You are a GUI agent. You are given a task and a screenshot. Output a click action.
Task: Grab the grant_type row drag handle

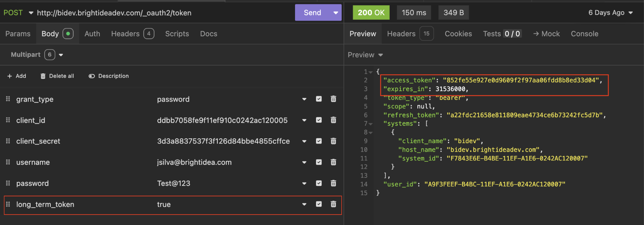tap(8, 99)
